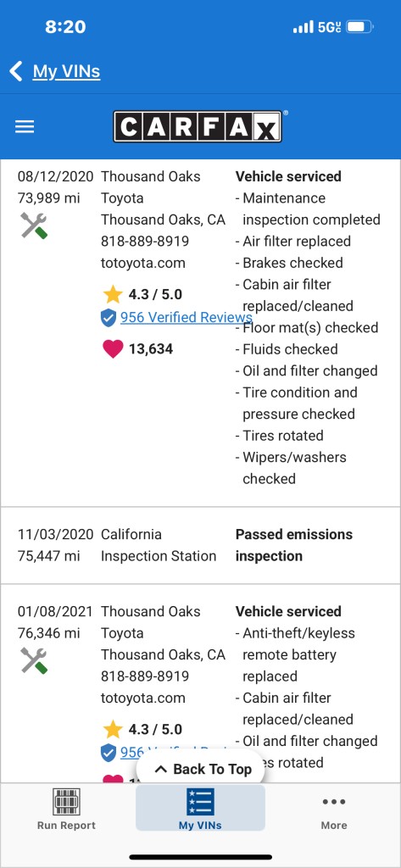Open the Run Report tab

coord(66,810)
